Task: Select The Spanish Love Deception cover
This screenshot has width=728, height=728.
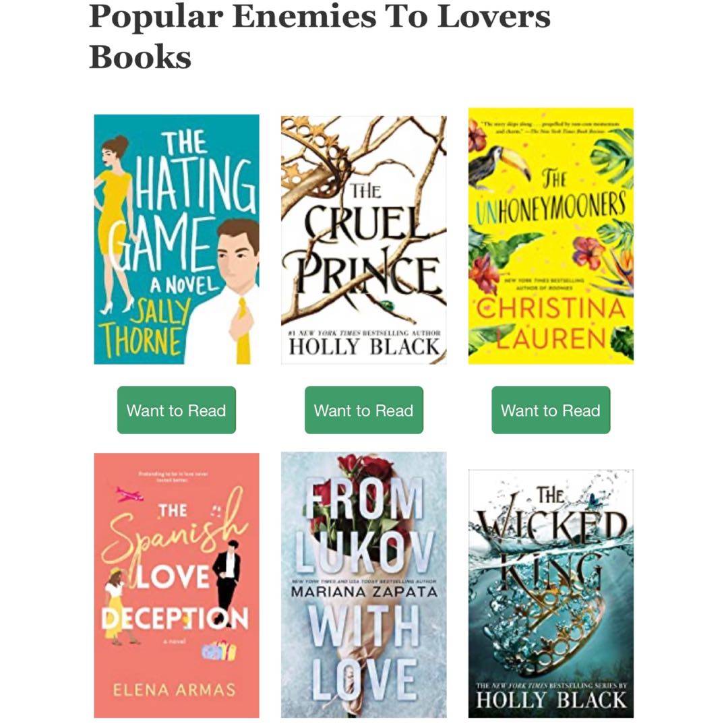Action: 177,585
